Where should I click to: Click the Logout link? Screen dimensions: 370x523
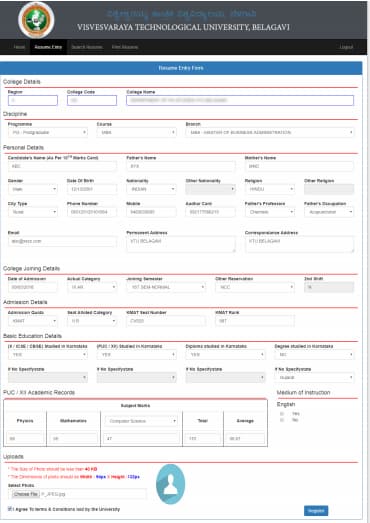tap(346, 47)
